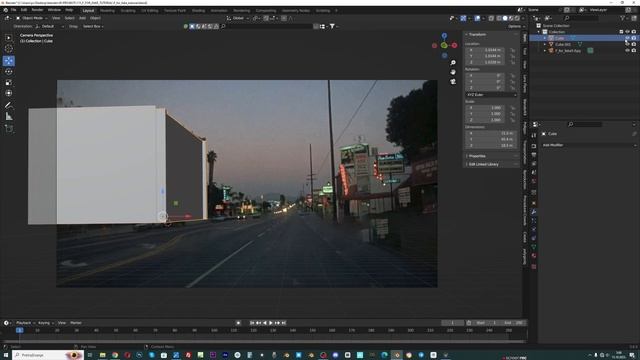The height and width of the screenshot is (360, 640).
Task: Open the Select Box drag dropdown
Action: (93, 27)
